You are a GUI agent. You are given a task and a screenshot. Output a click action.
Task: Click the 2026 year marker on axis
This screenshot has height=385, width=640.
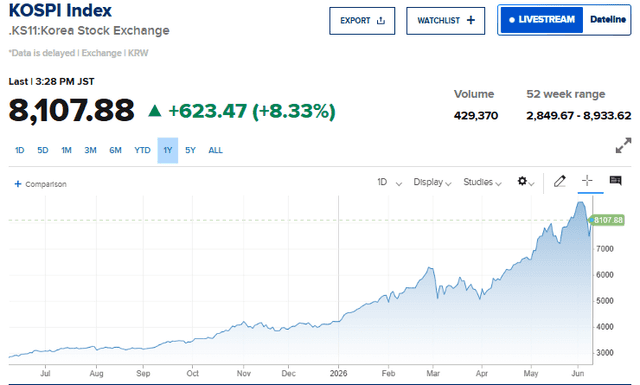(338, 373)
